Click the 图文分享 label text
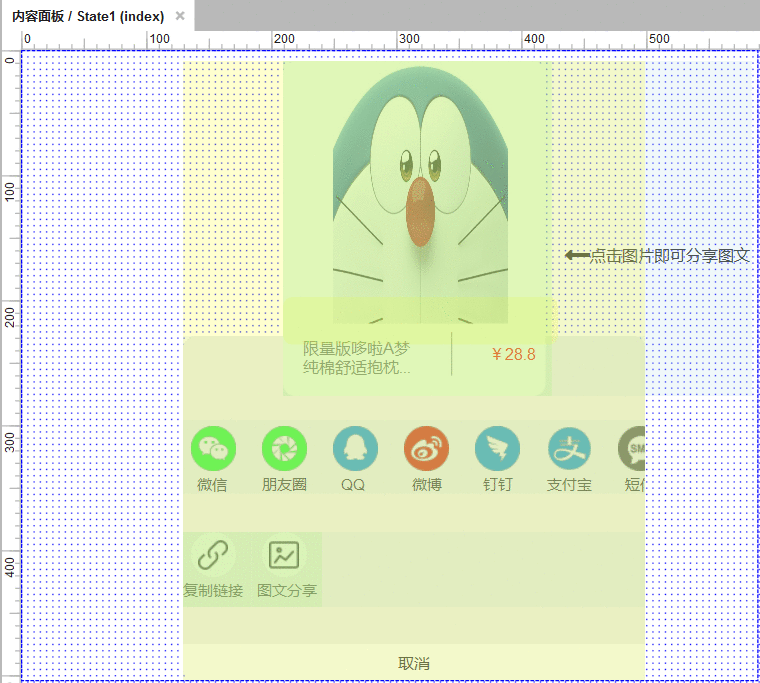 (x=287, y=590)
